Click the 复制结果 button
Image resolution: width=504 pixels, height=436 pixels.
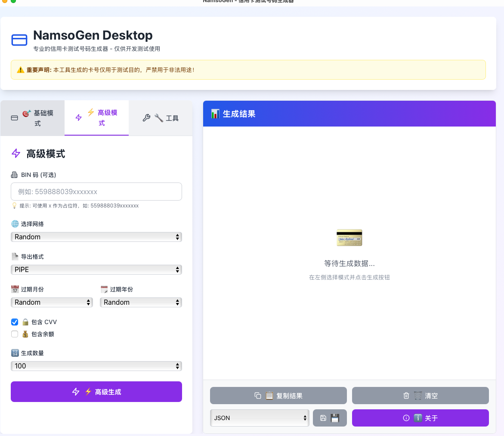pos(278,396)
